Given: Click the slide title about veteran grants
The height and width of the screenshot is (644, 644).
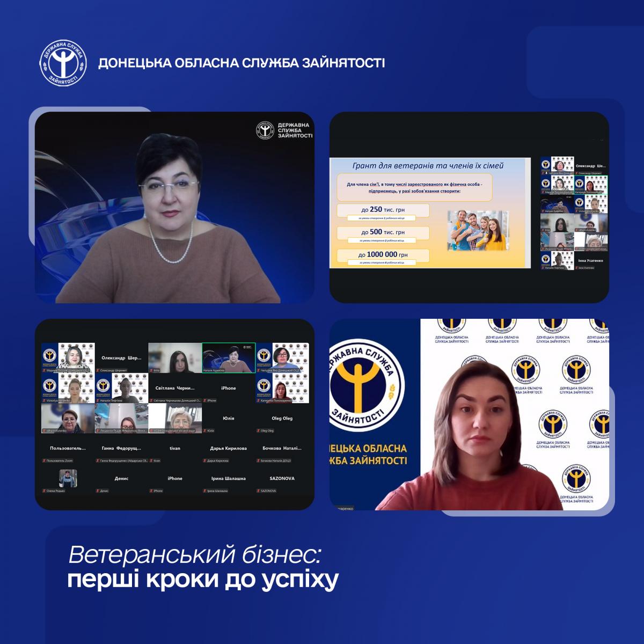Looking at the screenshot, I should pos(427,165).
